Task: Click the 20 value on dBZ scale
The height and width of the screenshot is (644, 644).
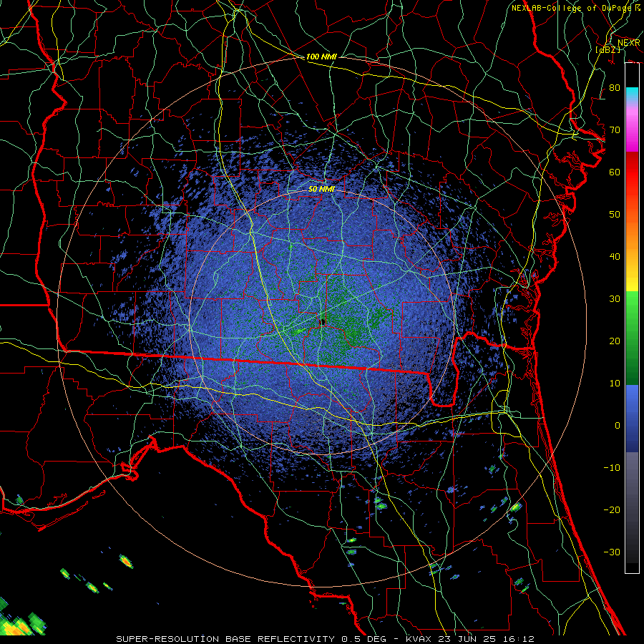Action: [x=615, y=341]
